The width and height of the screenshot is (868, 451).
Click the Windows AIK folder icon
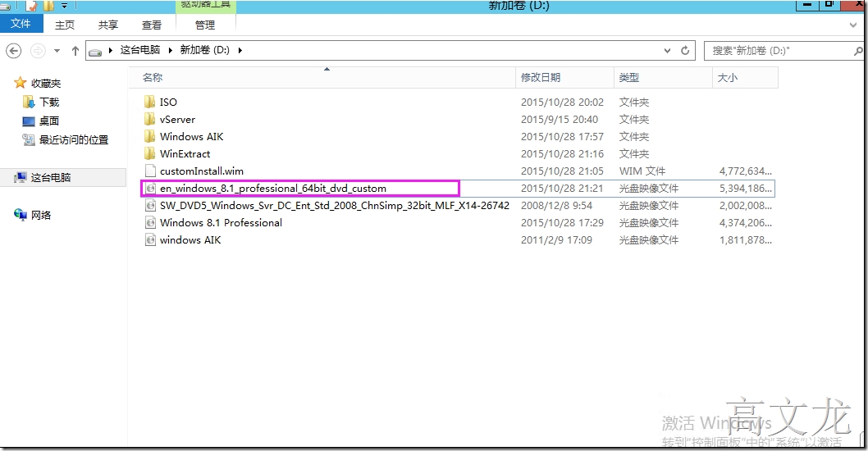[149, 136]
